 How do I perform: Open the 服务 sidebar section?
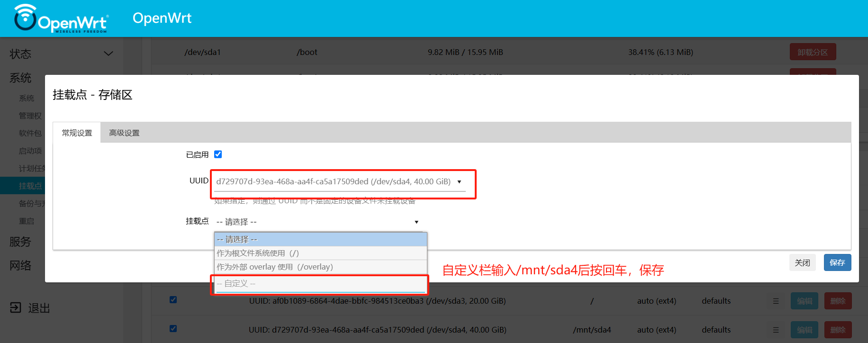(x=20, y=242)
